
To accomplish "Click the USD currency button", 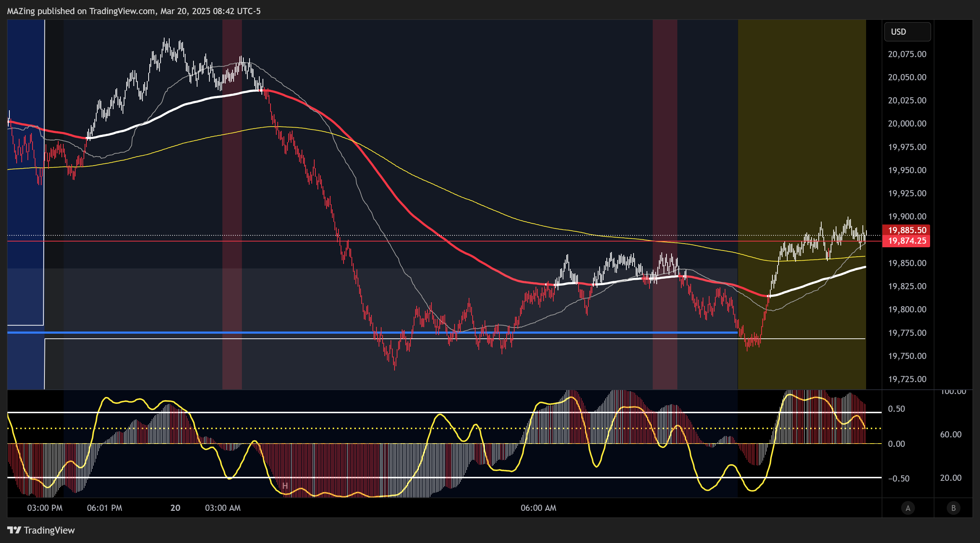I will click(907, 31).
